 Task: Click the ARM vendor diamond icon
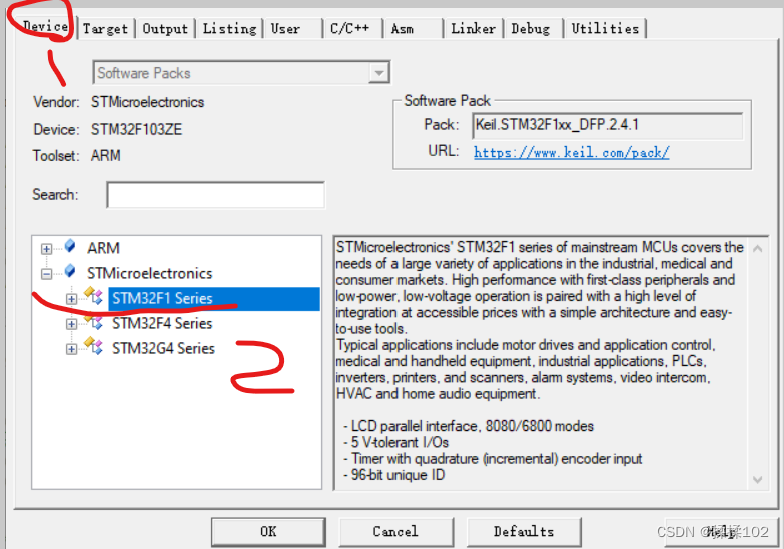click(70, 246)
